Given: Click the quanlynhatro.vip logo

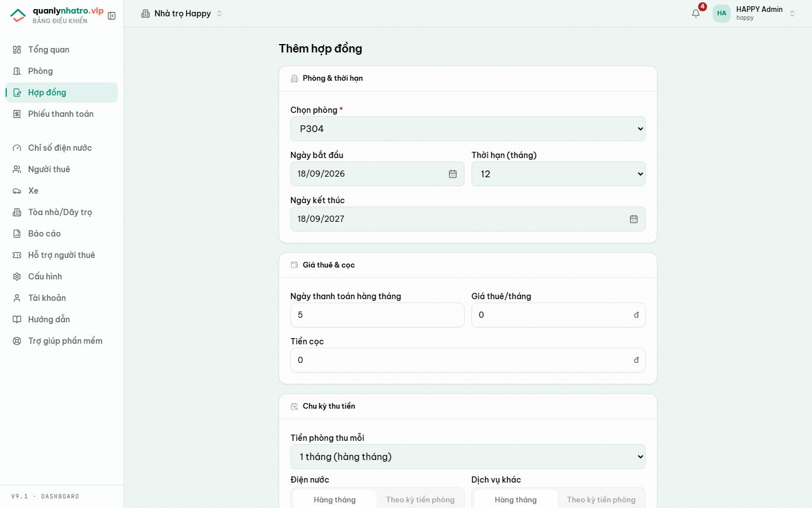Looking at the screenshot, I should click(57, 15).
